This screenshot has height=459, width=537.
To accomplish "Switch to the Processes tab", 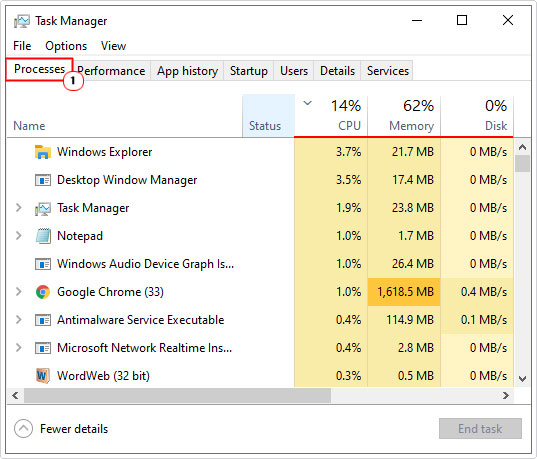I will pyautogui.click(x=39, y=69).
